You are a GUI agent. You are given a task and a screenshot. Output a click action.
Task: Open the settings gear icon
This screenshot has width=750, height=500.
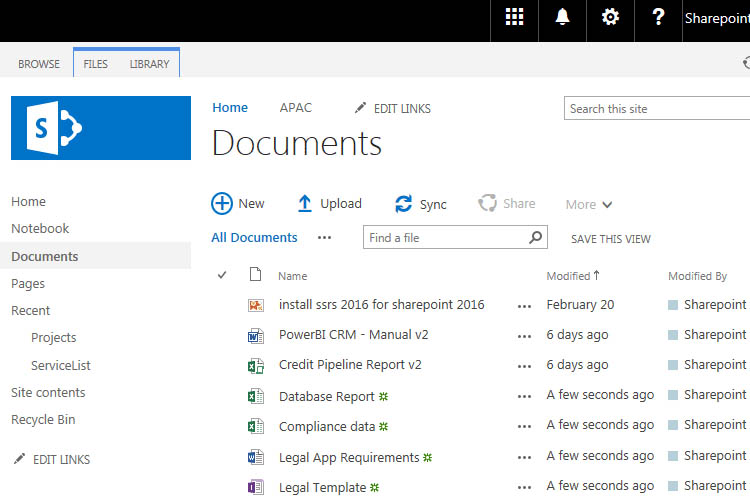[610, 18]
